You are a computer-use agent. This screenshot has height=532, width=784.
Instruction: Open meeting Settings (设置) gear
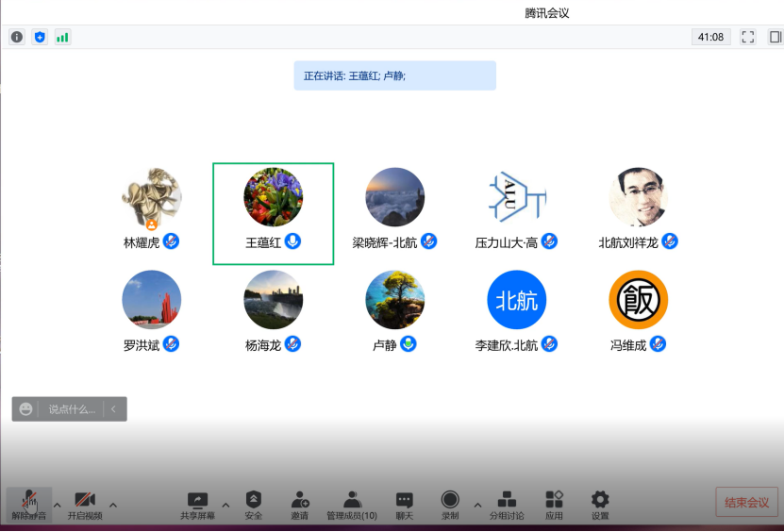600,503
